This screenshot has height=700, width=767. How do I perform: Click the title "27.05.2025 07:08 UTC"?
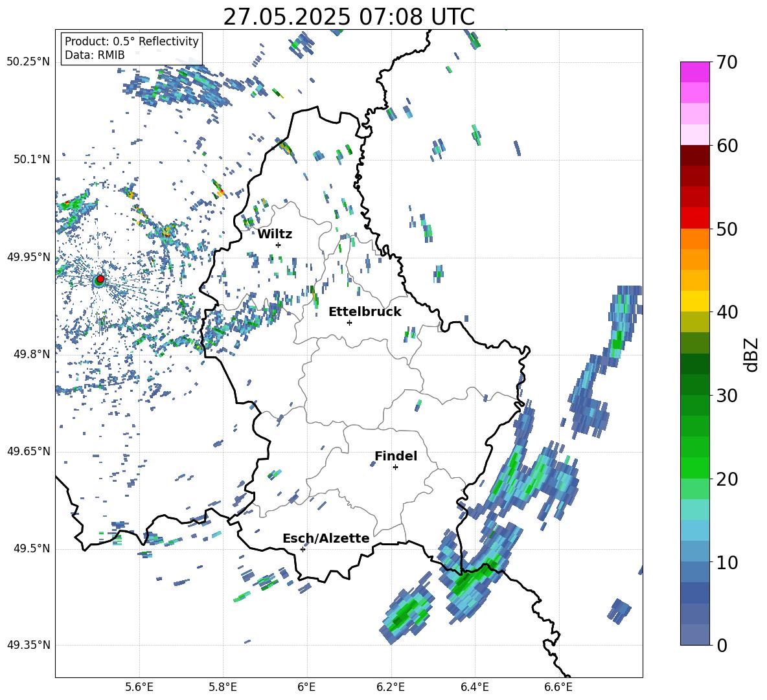pyautogui.click(x=349, y=17)
